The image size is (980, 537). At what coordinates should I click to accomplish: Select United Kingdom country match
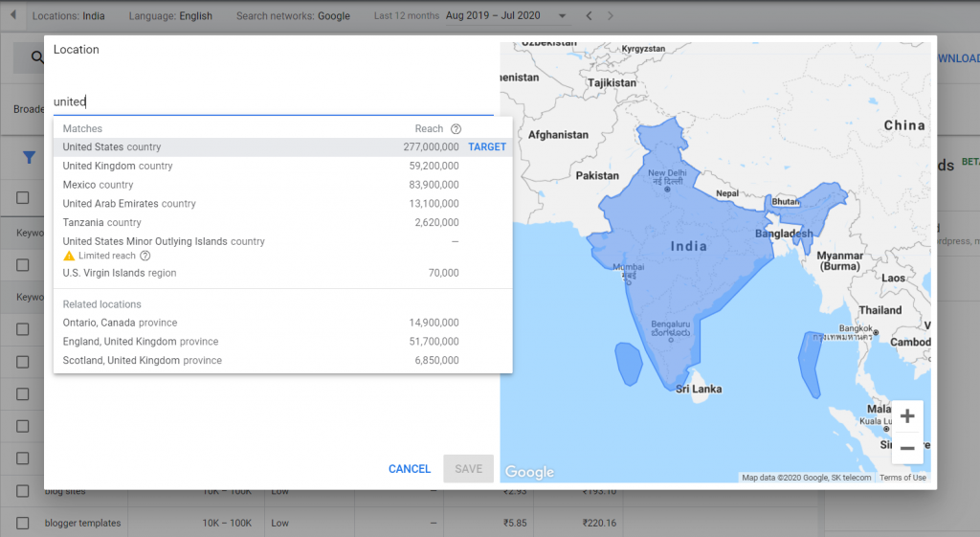tap(282, 166)
